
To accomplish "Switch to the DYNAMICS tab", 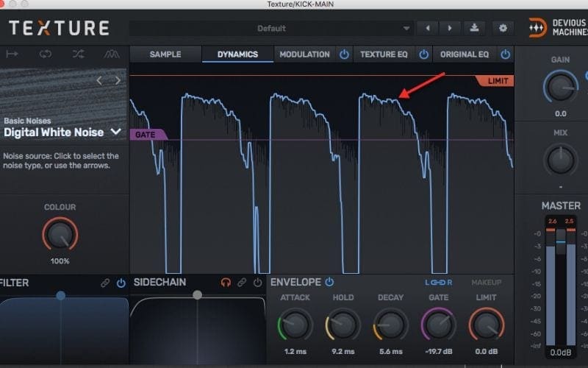I will (x=237, y=54).
